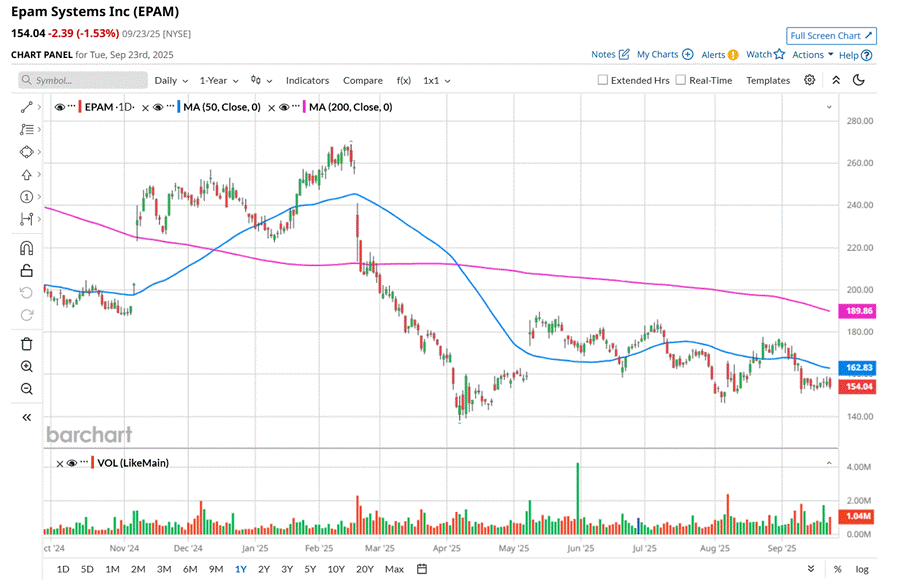Open the Alerts warning icon
Viewport: 902px width, 588px height.
[x=733, y=55]
